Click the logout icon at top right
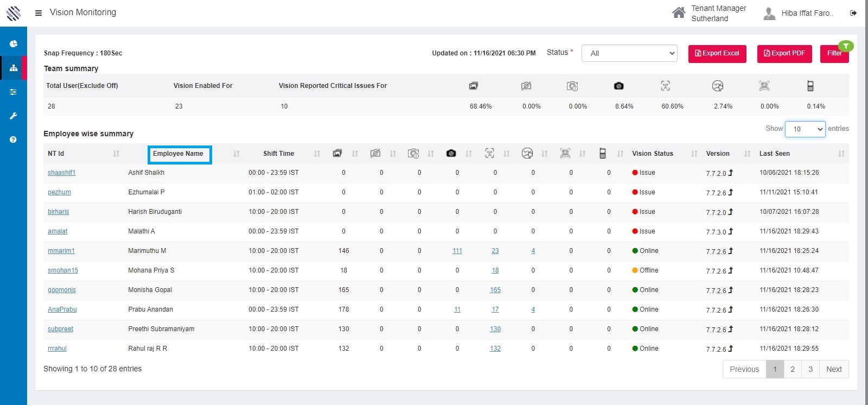 coord(853,13)
